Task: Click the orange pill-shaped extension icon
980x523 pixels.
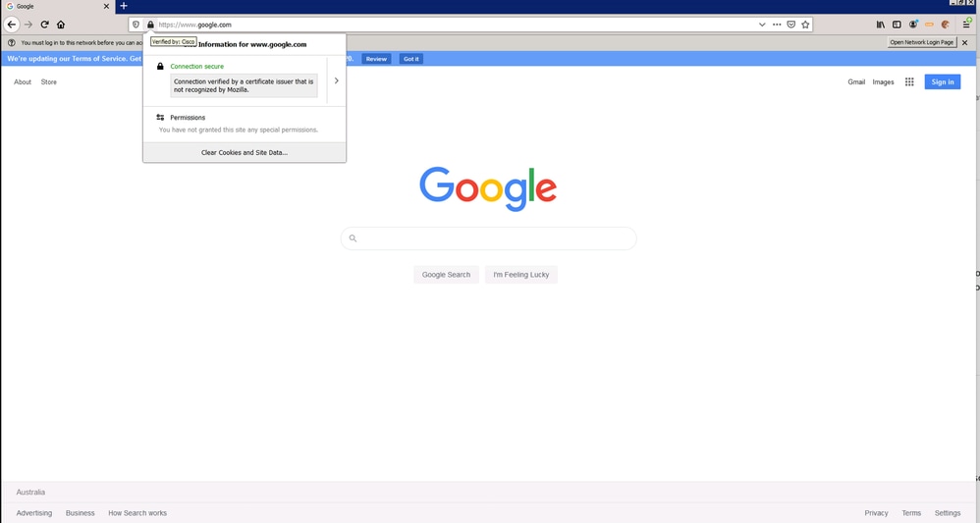Action: click(x=929, y=25)
